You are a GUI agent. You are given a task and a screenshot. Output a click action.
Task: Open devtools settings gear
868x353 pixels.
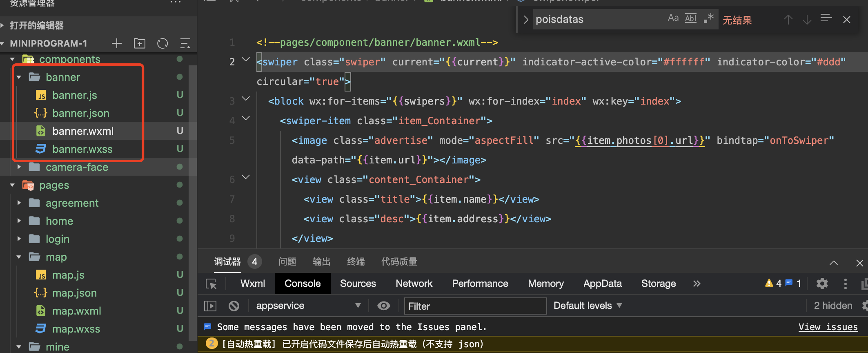pyautogui.click(x=822, y=284)
